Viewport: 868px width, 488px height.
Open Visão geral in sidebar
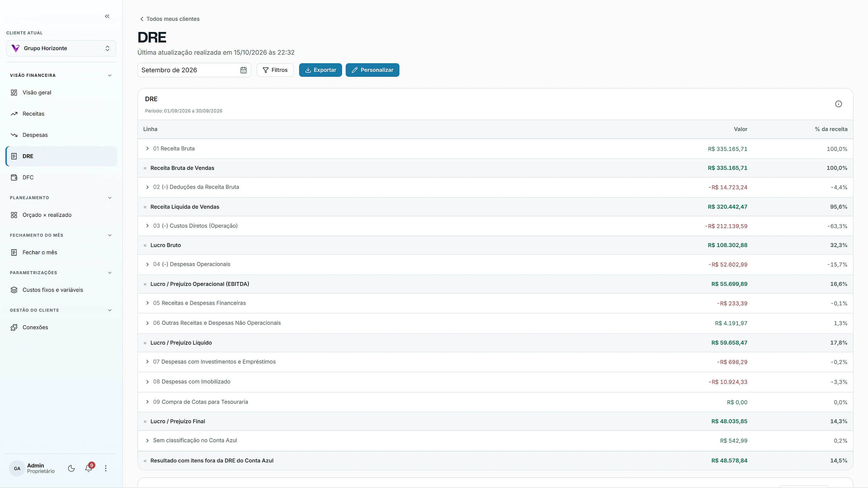click(x=61, y=92)
